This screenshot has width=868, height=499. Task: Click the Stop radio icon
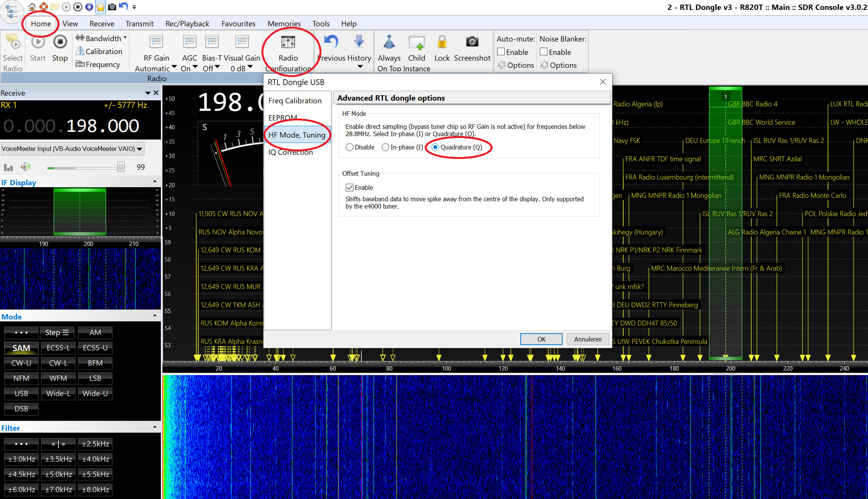(60, 42)
